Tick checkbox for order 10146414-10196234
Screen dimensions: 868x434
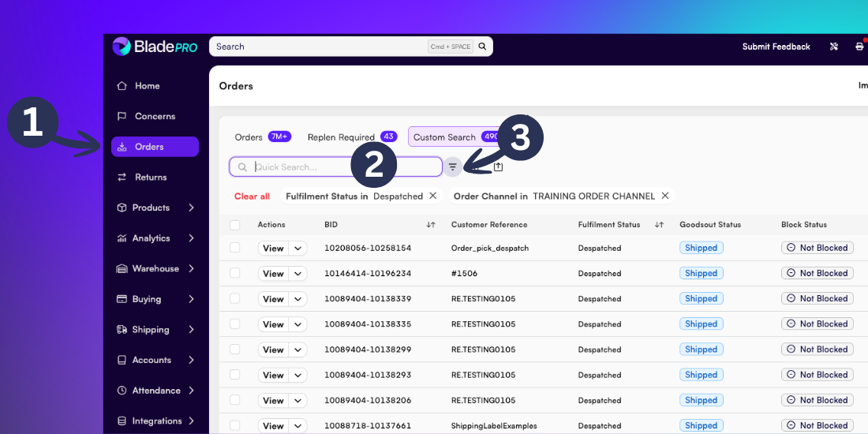pos(234,273)
